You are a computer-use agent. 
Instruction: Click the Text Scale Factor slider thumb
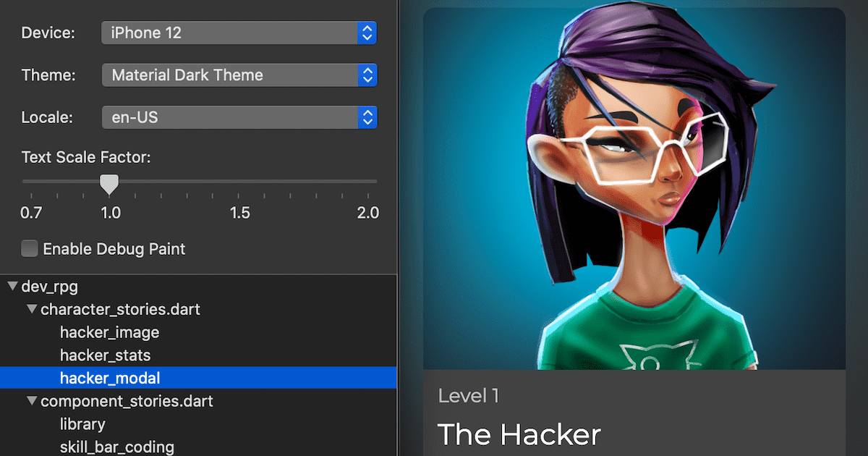click(x=109, y=184)
